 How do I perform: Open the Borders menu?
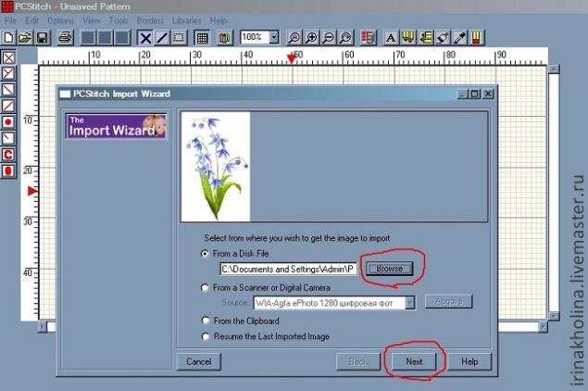tap(150, 20)
